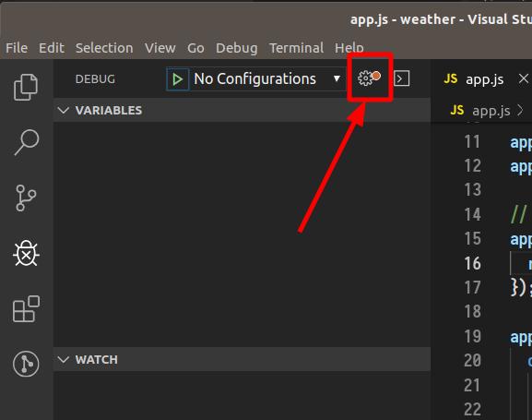
Task: Click line number 19 in gutter
Action: pyautogui.click(x=472, y=336)
